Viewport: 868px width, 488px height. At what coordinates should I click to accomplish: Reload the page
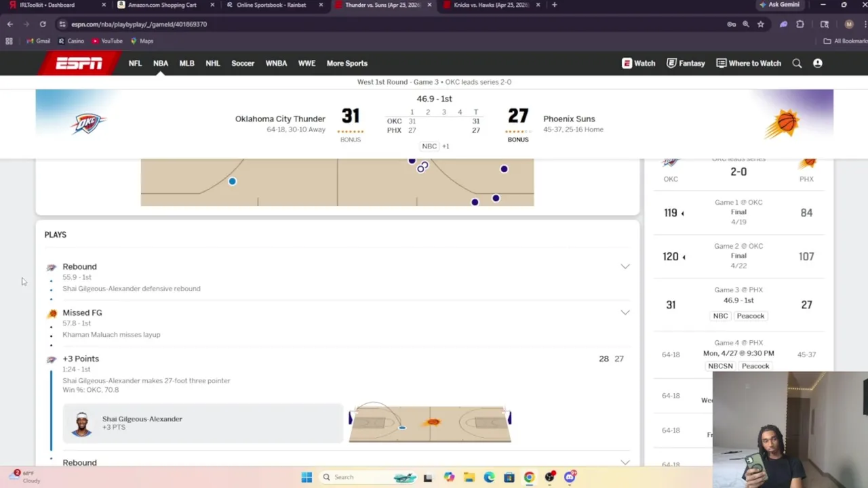click(x=43, y=24)
